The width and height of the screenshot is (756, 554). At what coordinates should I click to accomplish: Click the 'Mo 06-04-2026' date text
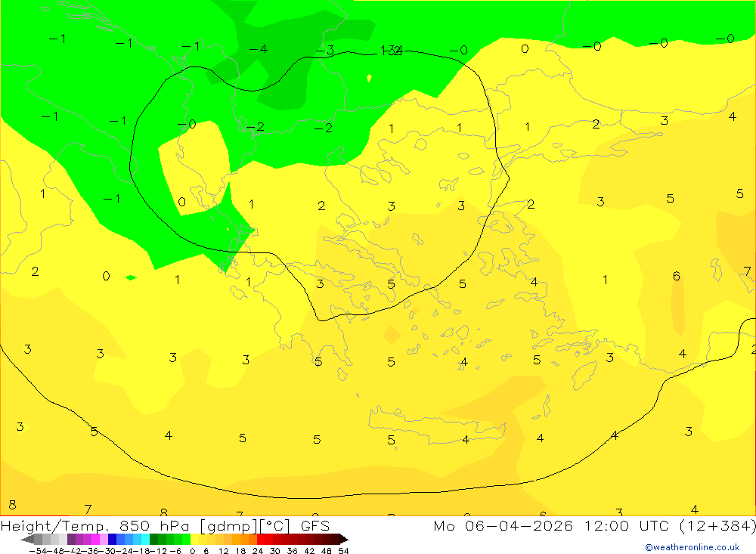point(503,525)
